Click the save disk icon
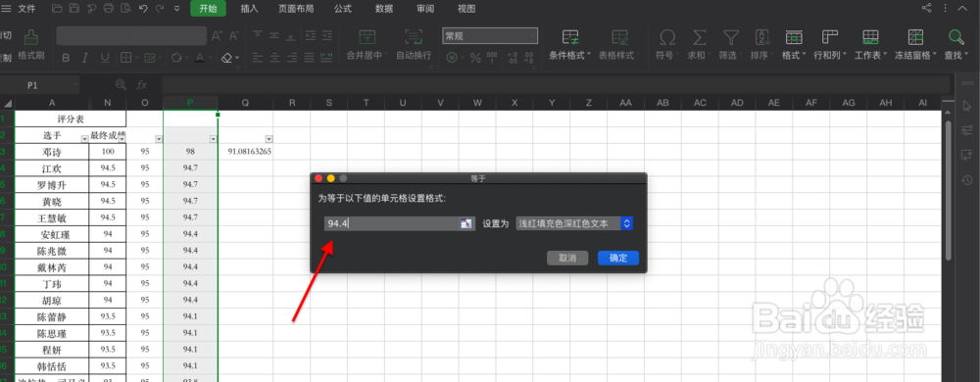The width and height of the screenshot is (980, 382). 74,9
